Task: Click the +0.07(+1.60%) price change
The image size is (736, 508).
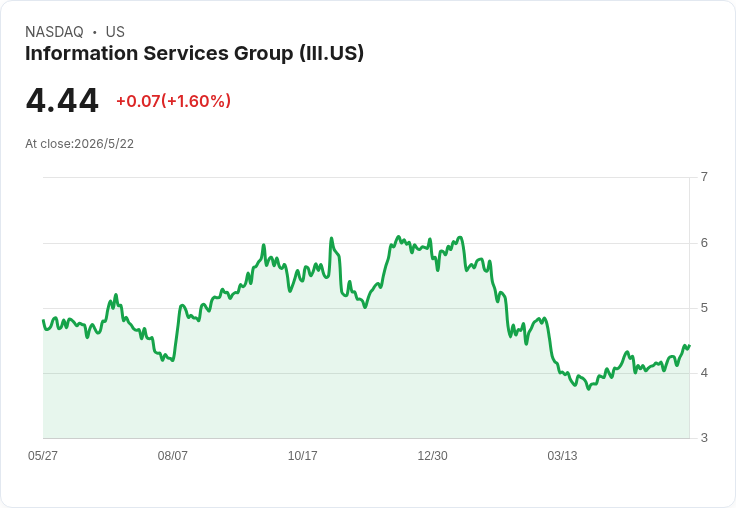Action: (x=174, y=101)
